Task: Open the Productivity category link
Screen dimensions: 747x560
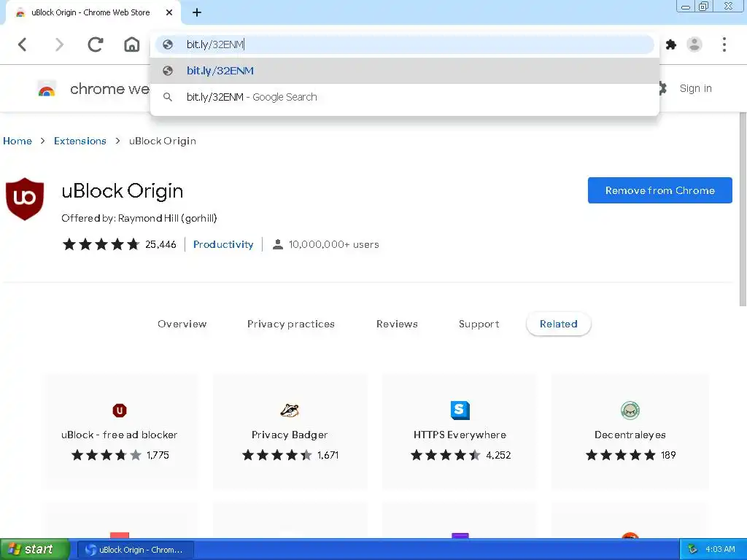Action: point(223,245)
